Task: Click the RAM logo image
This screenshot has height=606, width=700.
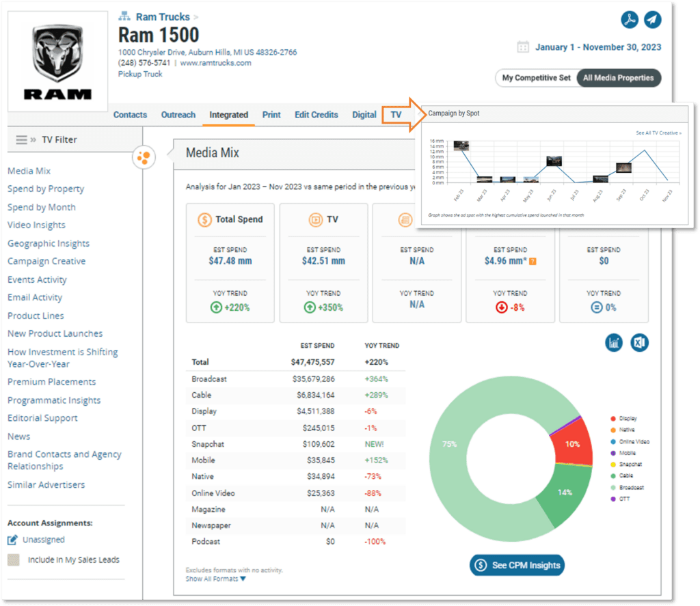Action: (57, 61)
